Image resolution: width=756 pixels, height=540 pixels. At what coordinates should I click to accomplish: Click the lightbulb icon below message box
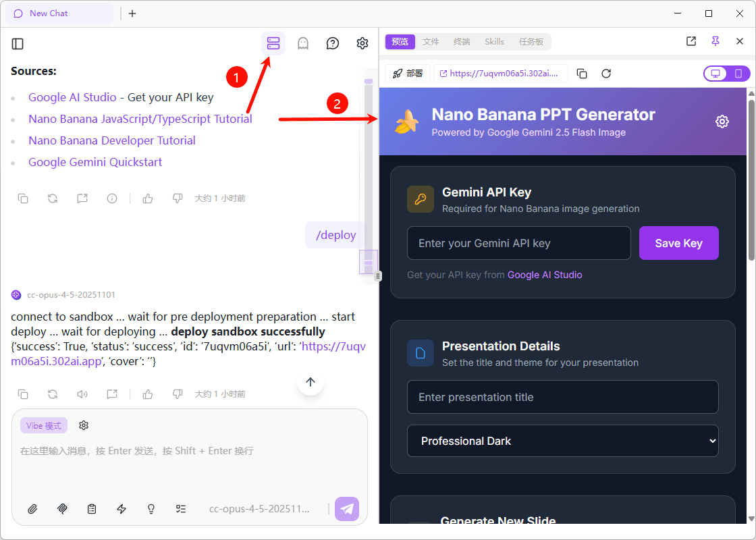[x=151, y=509]
